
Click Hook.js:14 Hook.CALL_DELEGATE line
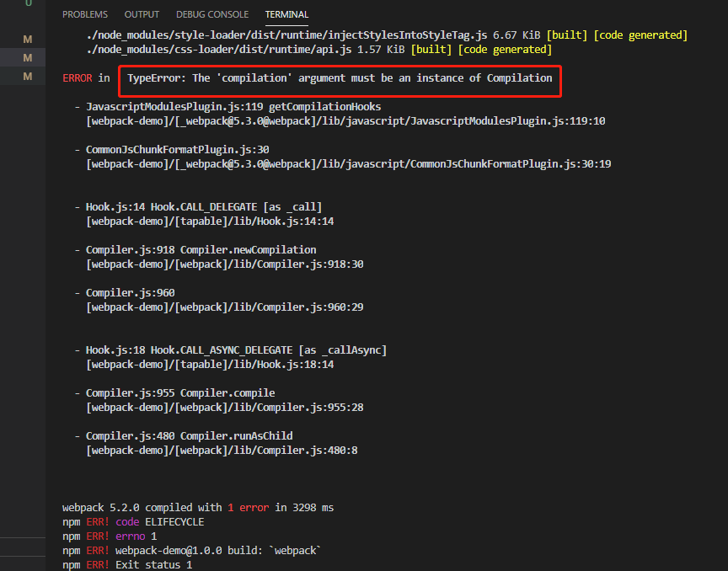point(203,207)
